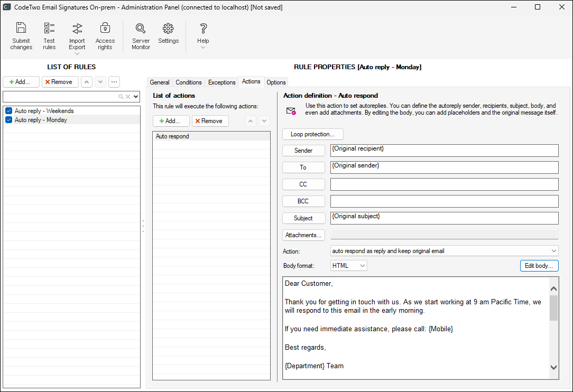Image resolution: width=573 pixels, height=392 pixels.
Task: Open the Test rules tool
Action: [49, 35]
